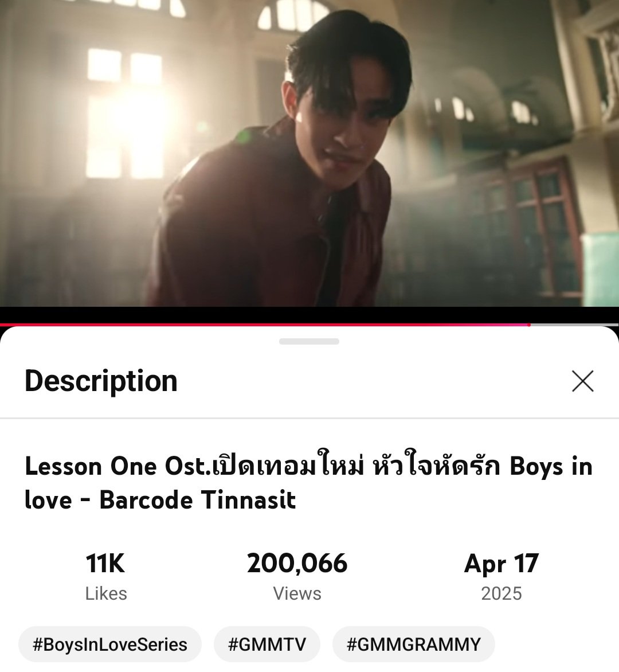Click the 200,066 view count
Screen dimensions: 619x672
tap(297, 563)
